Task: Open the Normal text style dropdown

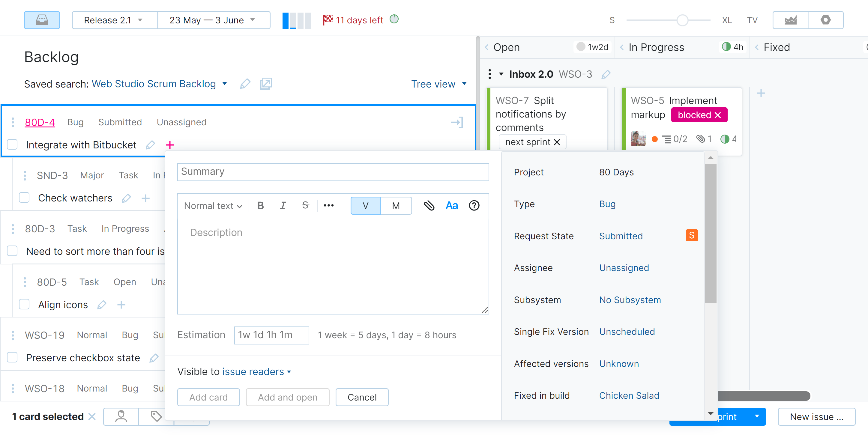Action: 213,205
